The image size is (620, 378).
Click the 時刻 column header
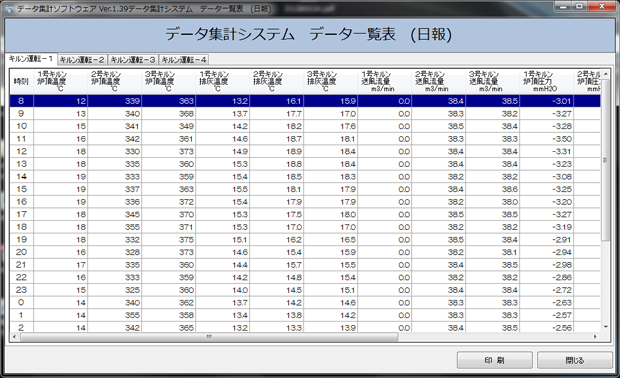(21, 81)
